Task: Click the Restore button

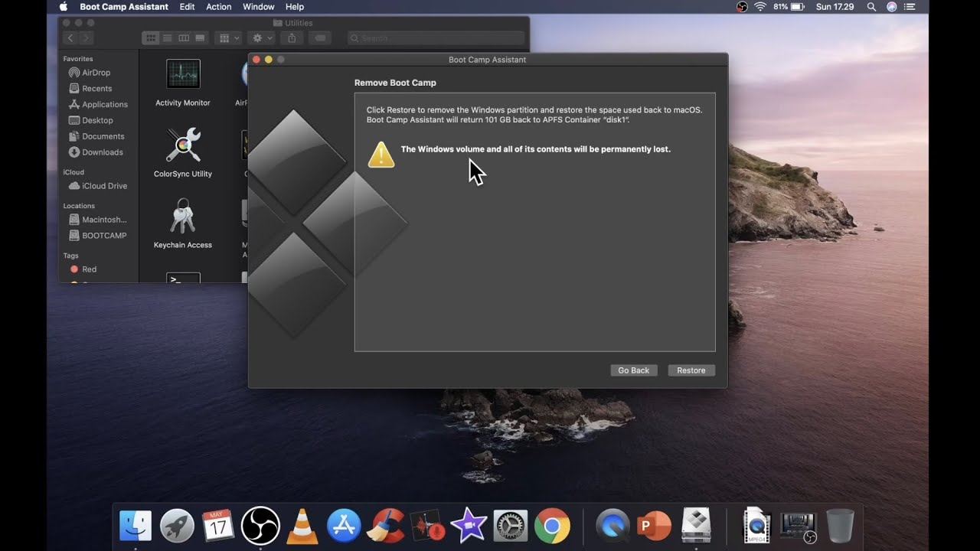Action: pyautogui.click(x=691, y=370)
